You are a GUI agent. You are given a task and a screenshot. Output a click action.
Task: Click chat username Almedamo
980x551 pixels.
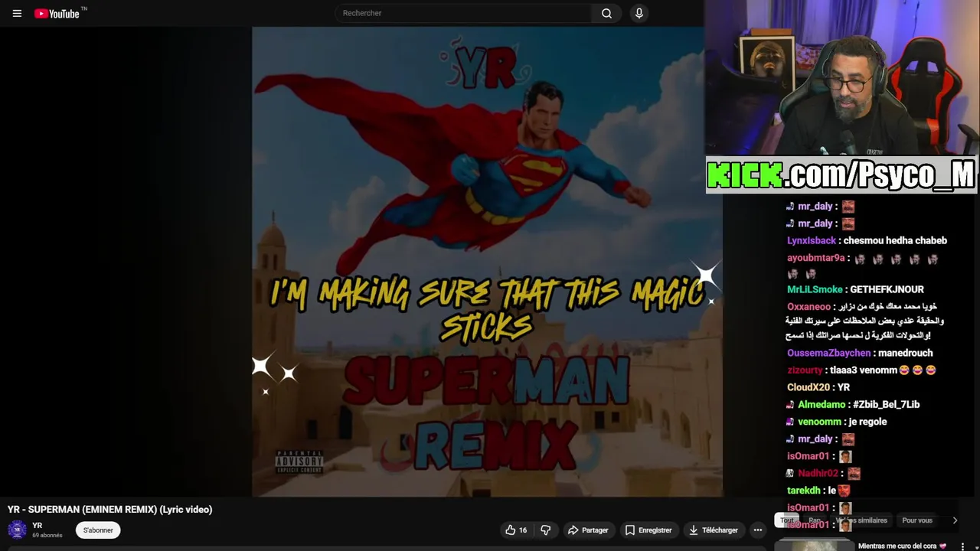pyautogui.click(x=822, y=404)
